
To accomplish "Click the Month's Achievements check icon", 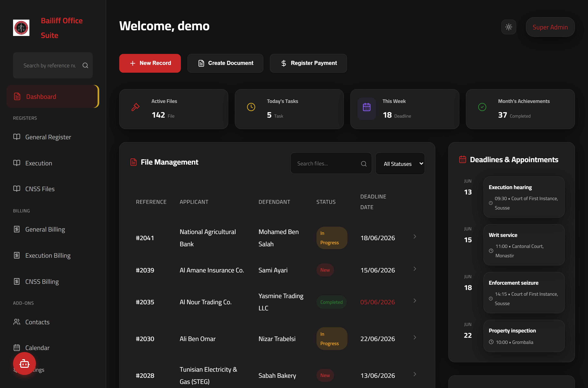I will click(x=482, y=107).
